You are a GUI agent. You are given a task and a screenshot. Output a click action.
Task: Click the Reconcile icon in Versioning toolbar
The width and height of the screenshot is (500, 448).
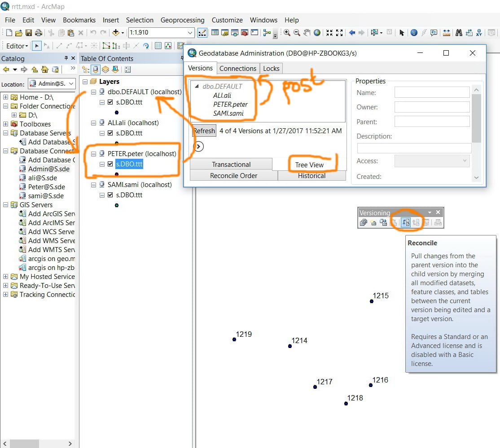[x=406, y=222]
